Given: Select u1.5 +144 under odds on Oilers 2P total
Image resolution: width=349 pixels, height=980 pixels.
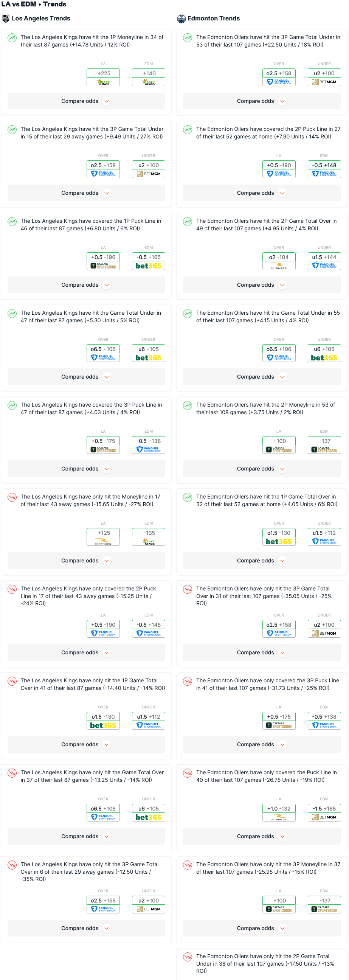Looking at the screenshot, I should (324, 257).
